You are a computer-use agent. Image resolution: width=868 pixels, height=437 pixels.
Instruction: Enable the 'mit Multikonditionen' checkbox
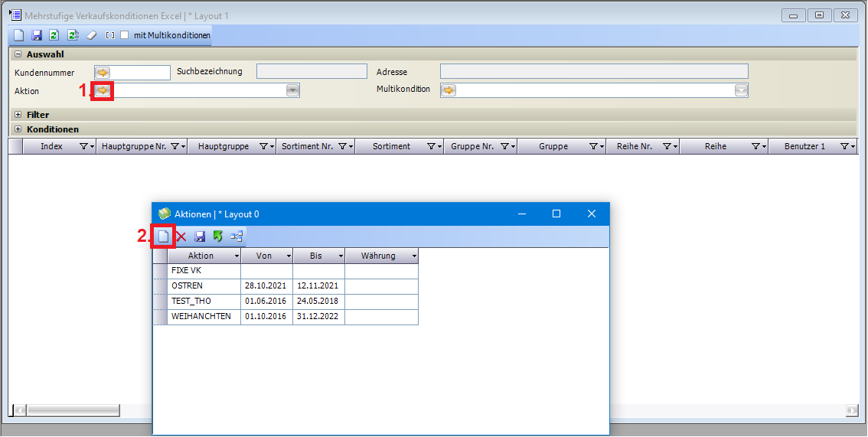125,35
